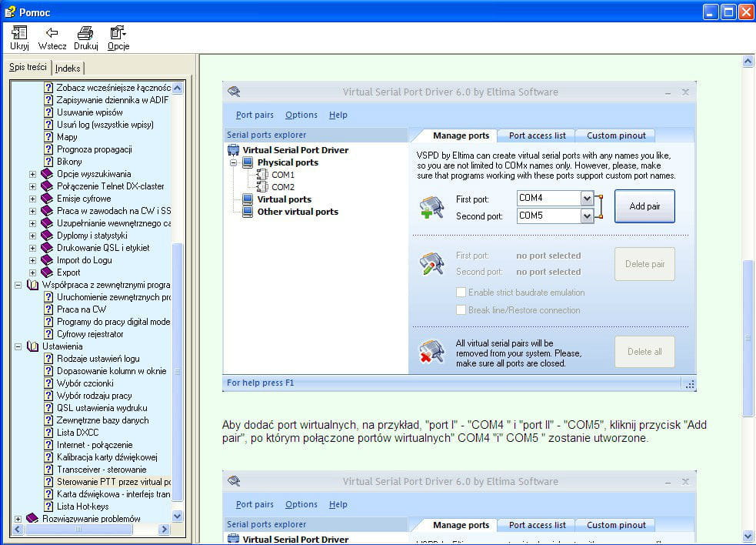Click the Delete all button
756x545 pixels.
click(x=644, y=352)
